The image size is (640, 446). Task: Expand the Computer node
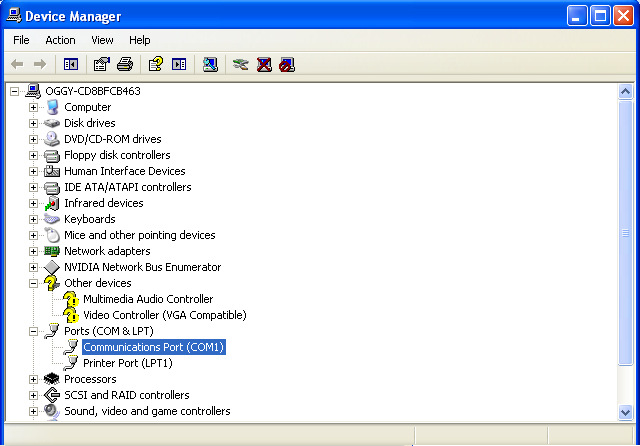point(33,107)
